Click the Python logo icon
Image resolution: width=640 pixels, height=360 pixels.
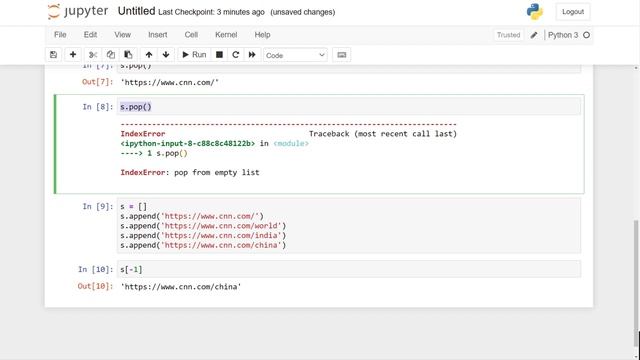[535, 11]
